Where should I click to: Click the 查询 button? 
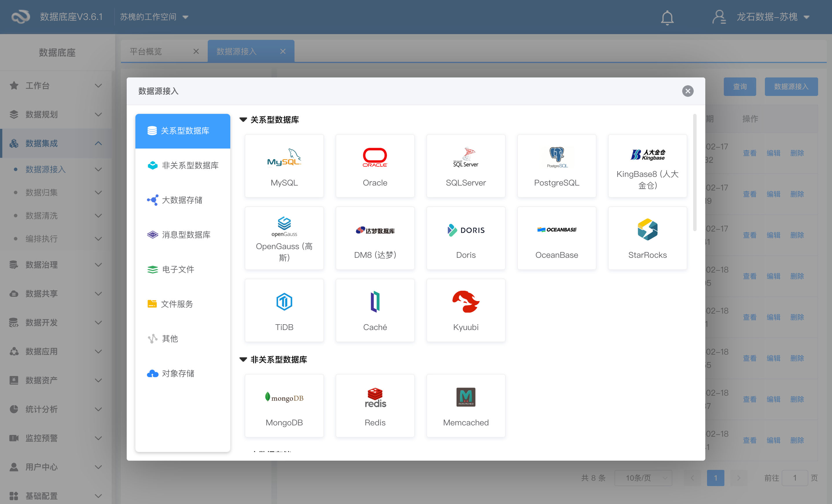(x=739, y=87)
